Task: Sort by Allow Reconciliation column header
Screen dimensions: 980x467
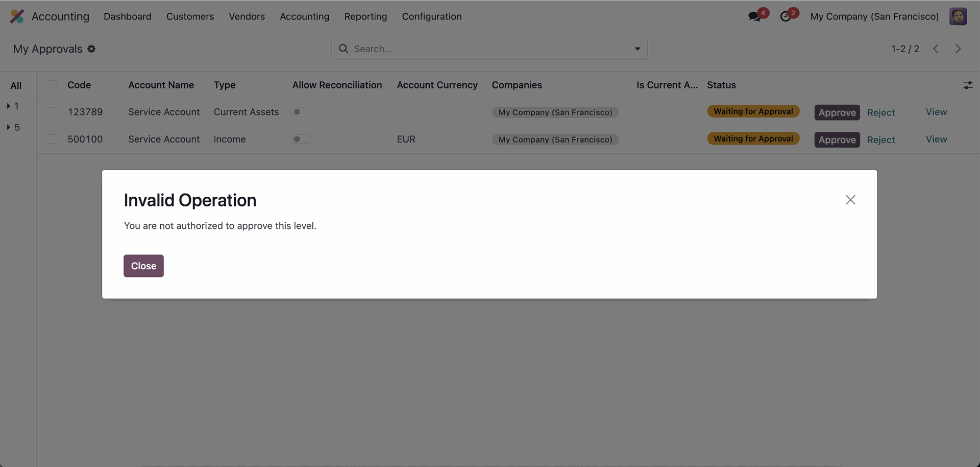Action: point(337,85)
